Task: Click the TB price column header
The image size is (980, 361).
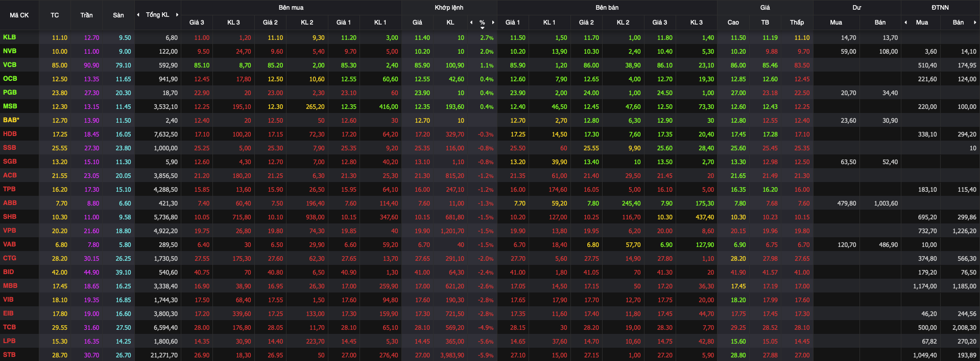Action: click(x=765, y=22)
